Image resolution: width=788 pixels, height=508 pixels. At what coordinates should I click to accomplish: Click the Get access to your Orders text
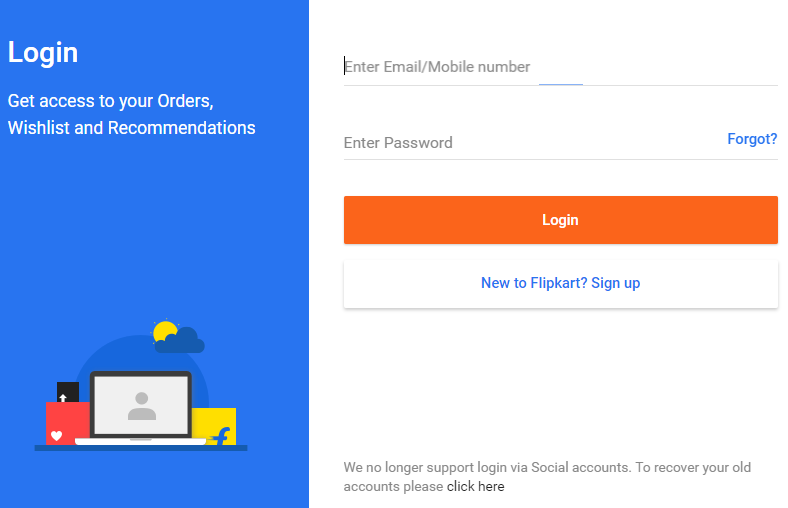click(x=111, y=101)
